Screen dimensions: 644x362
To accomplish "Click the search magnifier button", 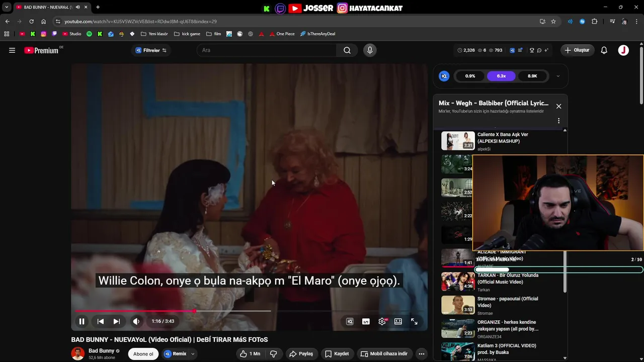I will click(347, 50).
